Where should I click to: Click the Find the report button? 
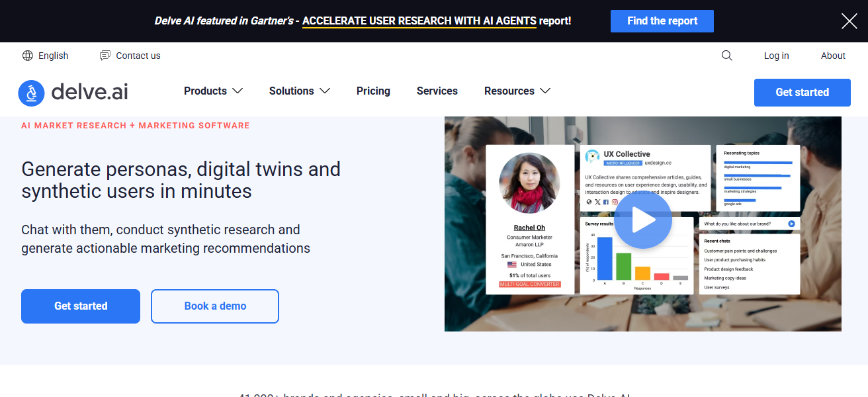tap(662, 21)
